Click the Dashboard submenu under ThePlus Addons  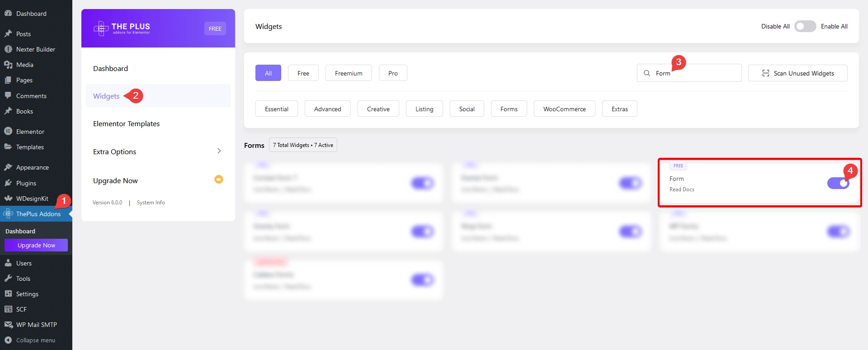(20, 231)
